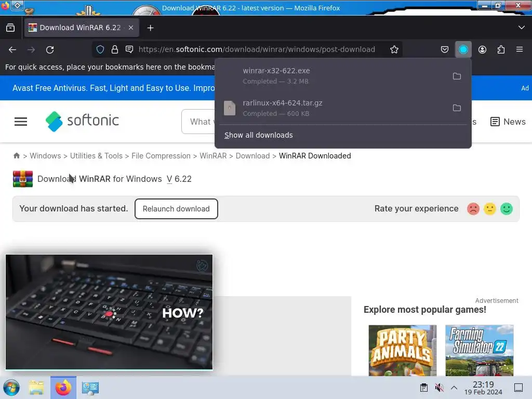Go to Softonic home breadcrumb
This screenshot has width=532, height=399.
pyautogui.click(x=16, y=156)
